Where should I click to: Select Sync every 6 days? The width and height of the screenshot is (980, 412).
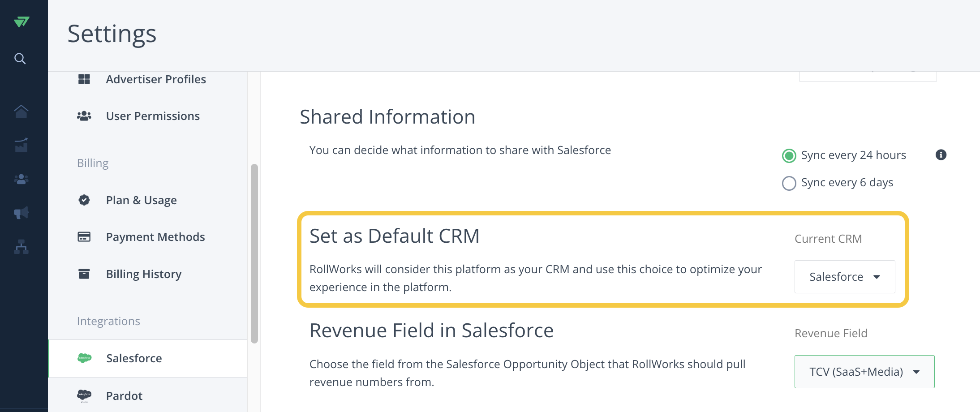click(x=789, y=183)
